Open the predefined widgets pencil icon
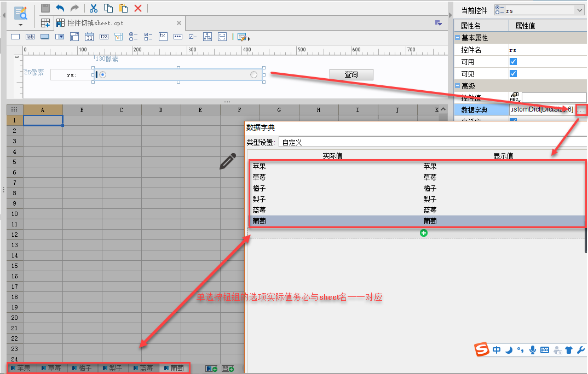 point(242,37)
